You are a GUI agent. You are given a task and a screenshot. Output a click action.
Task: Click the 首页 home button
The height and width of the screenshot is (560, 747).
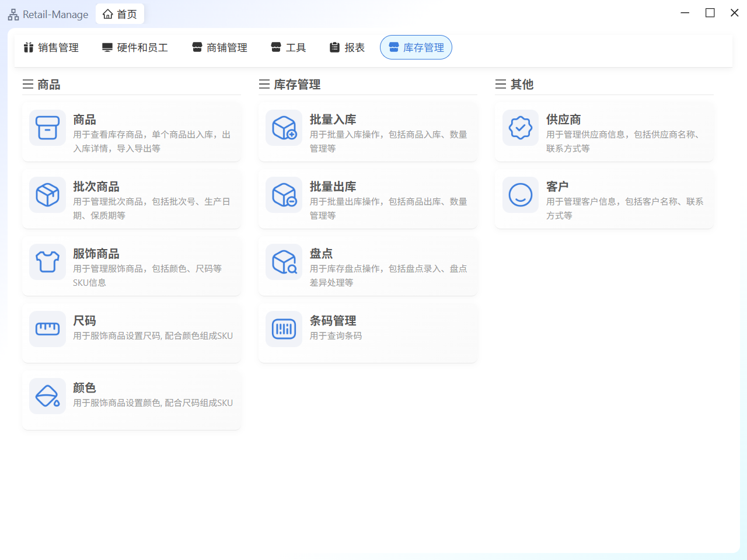pyautogui.click(x=120, y=14)
